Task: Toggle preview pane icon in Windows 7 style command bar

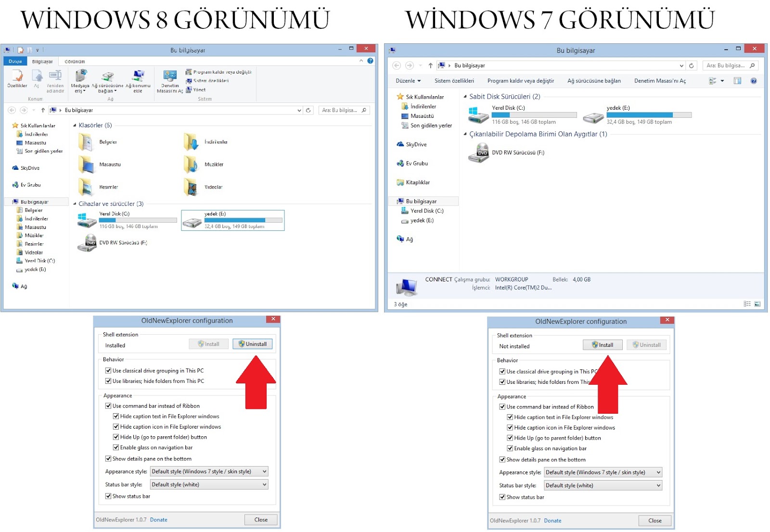Action: pyautogui.click(x=737, y=81)
